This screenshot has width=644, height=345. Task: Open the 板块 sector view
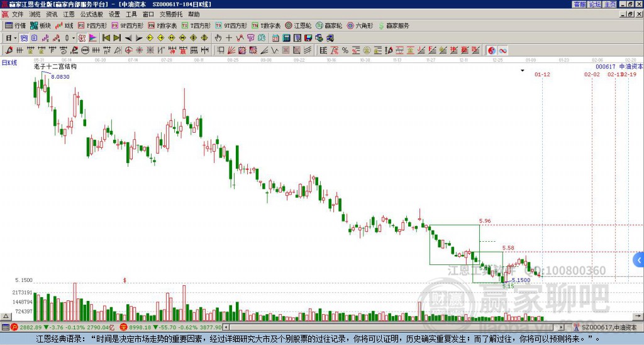pyautogui.click(x=40, y=26)
